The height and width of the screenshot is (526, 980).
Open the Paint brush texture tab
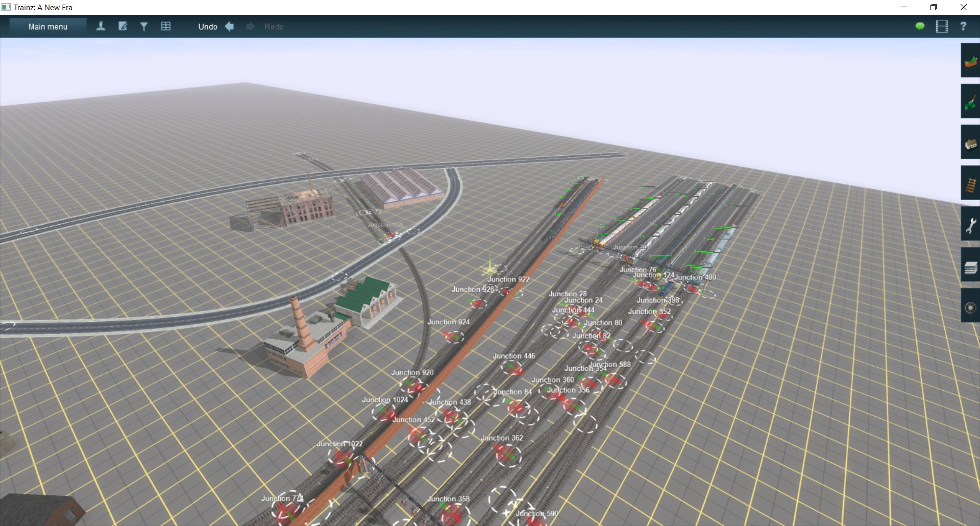(x=970, y=102)
